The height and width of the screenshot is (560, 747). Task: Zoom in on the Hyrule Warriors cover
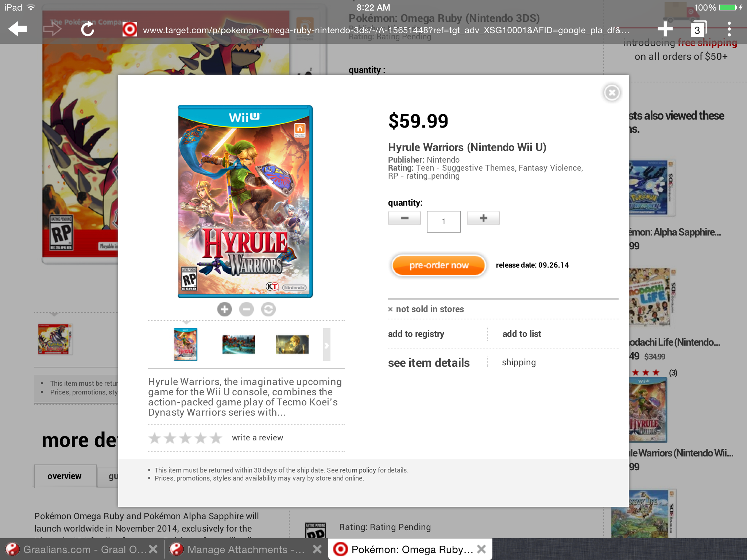click(x=225, y=309)
